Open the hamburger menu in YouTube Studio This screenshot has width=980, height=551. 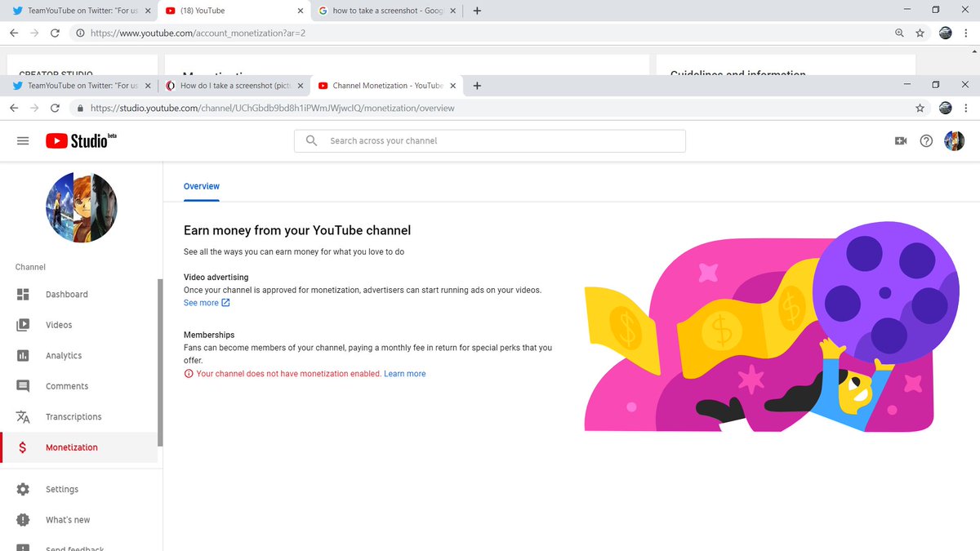23,140
